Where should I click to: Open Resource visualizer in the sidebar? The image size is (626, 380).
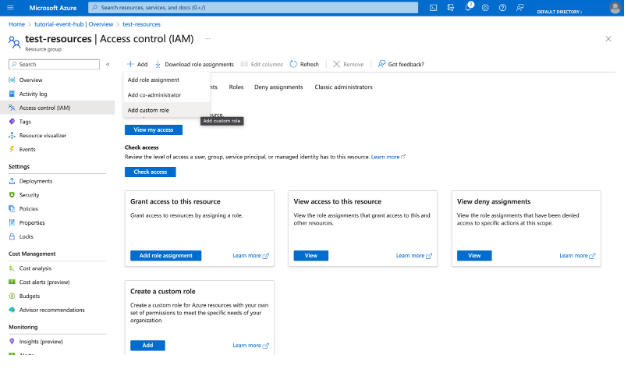coord(42,136)
